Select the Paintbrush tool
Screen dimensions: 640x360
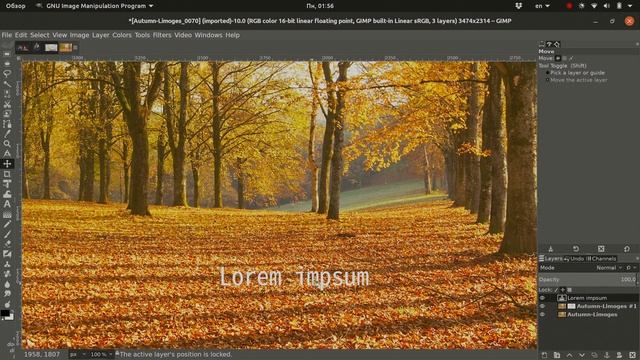[7, 234]
